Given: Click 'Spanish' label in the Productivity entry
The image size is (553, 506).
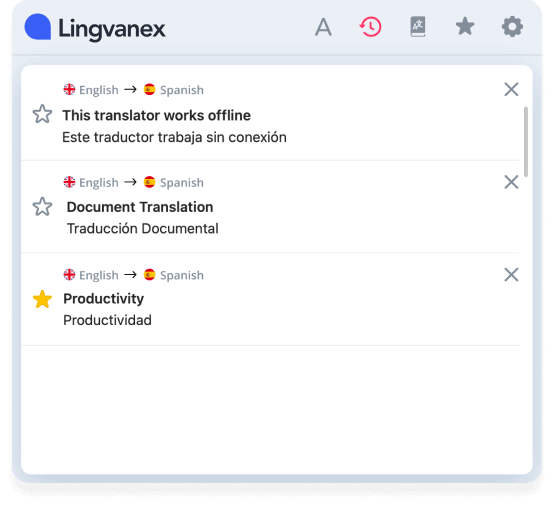Looking at the screenshot, I should point(182,275).
